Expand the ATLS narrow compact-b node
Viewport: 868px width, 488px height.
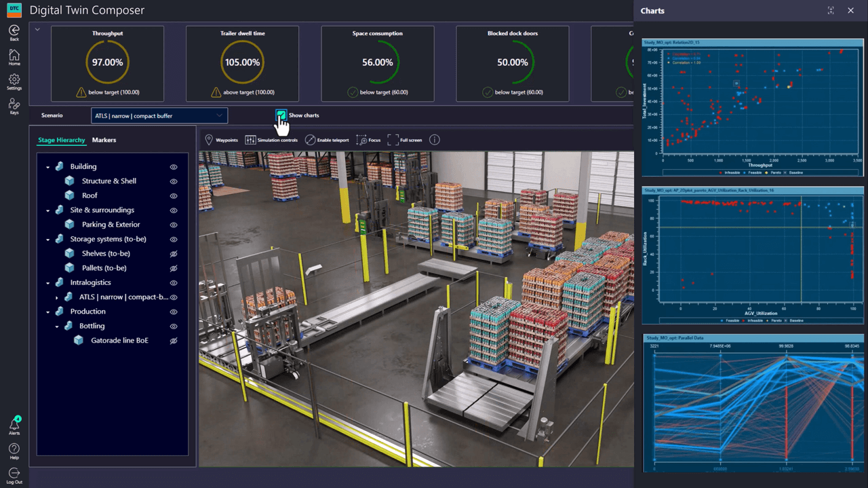tap(56, 297)
